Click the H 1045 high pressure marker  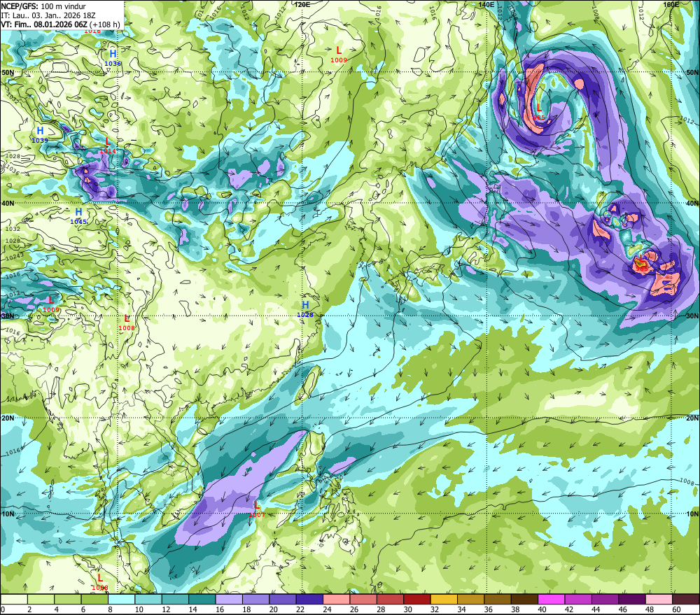78,216
